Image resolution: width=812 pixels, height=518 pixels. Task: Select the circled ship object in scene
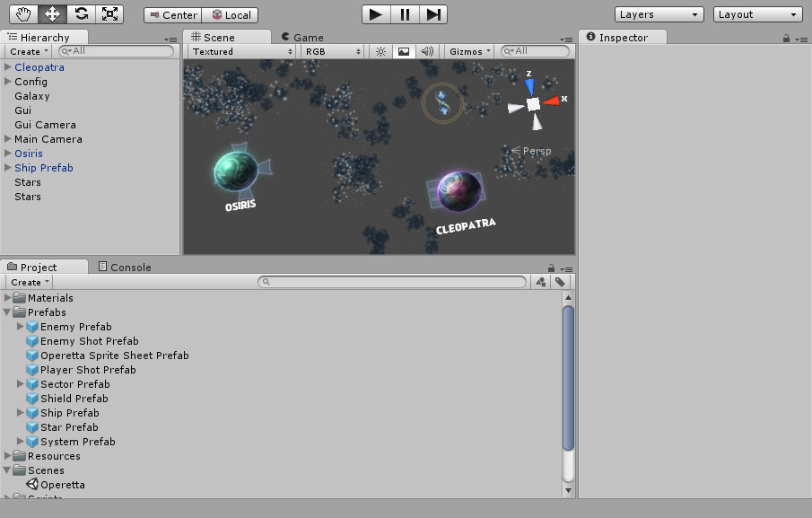tap(442, 103)
